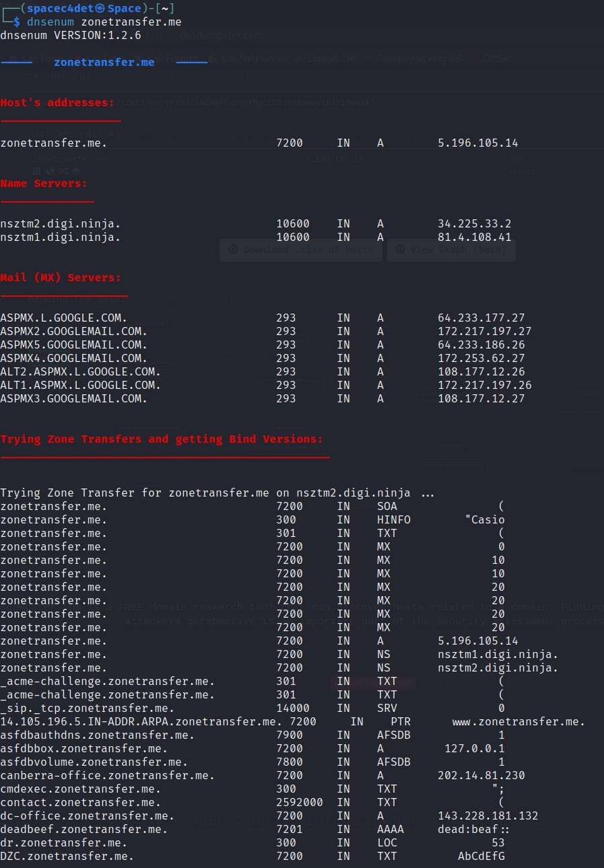Image resolution: width=604 pixels, height=868 pixels.
Task: Click nsztm2.digi.ninja under Name Servers
Action: tap(61, 223)
